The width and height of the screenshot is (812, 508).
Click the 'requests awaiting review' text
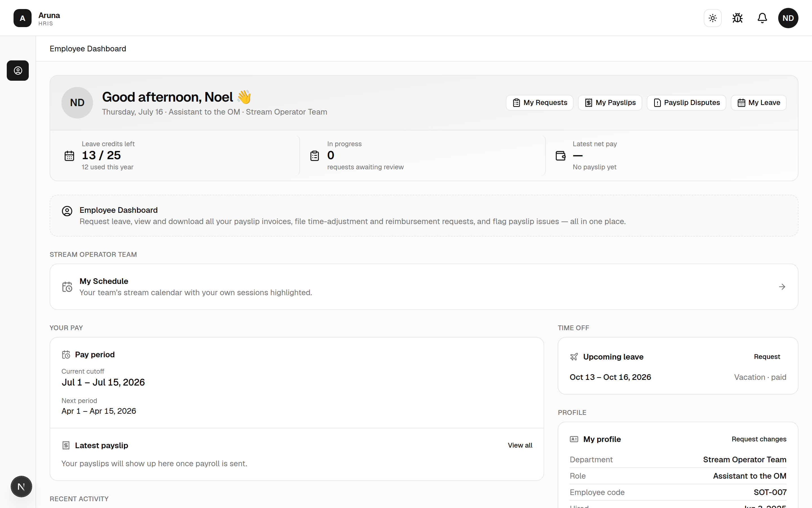tap(365, 167)
